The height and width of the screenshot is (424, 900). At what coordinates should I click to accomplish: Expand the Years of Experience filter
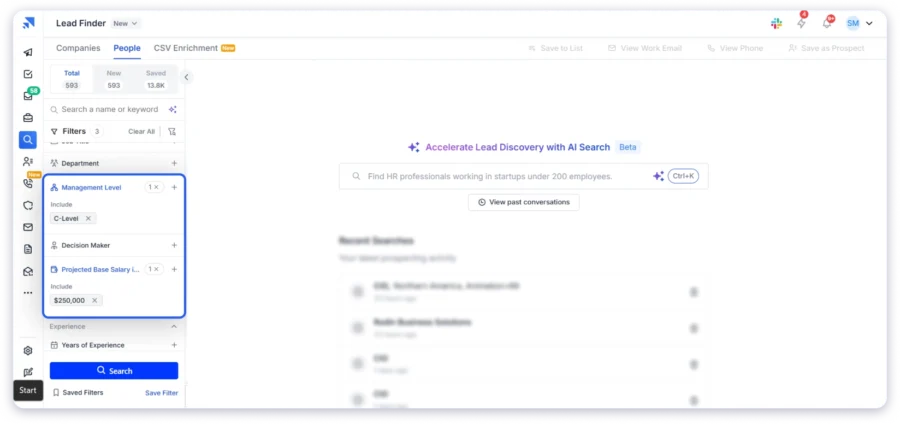(174, 345)
